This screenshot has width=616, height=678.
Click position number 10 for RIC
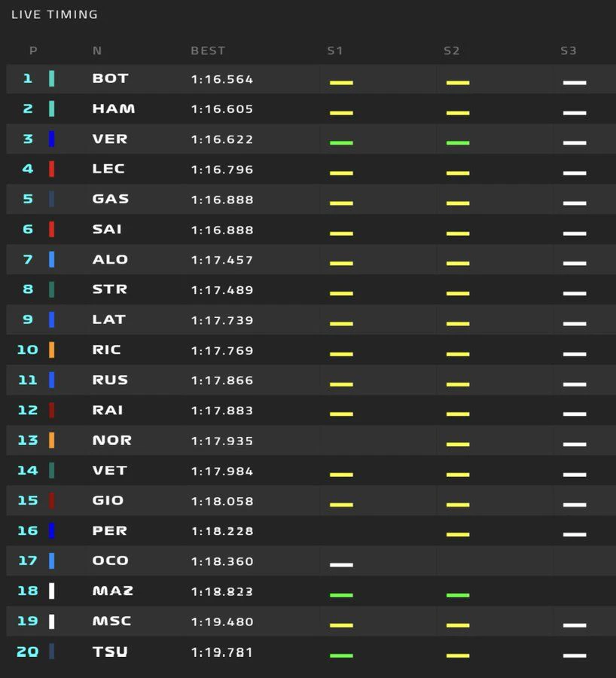pos(28,350)
